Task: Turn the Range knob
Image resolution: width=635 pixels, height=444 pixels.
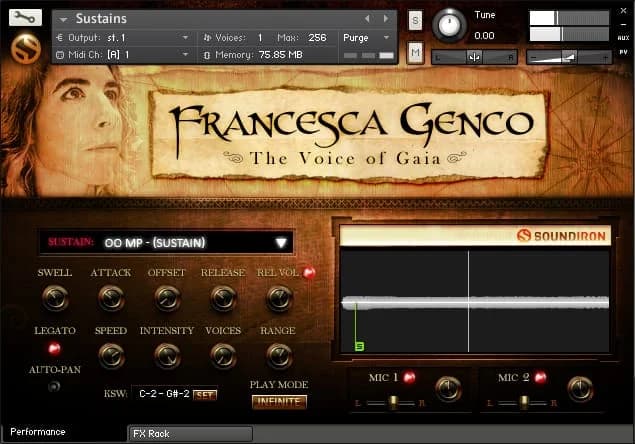Action: point(279,356)
